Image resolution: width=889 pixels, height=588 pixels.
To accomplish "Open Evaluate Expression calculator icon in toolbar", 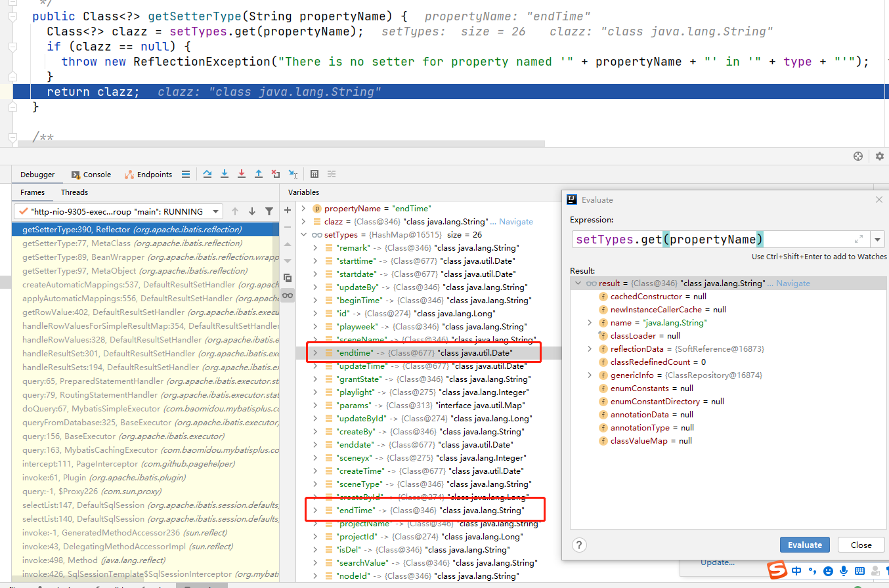I will [x=314, y=174].
